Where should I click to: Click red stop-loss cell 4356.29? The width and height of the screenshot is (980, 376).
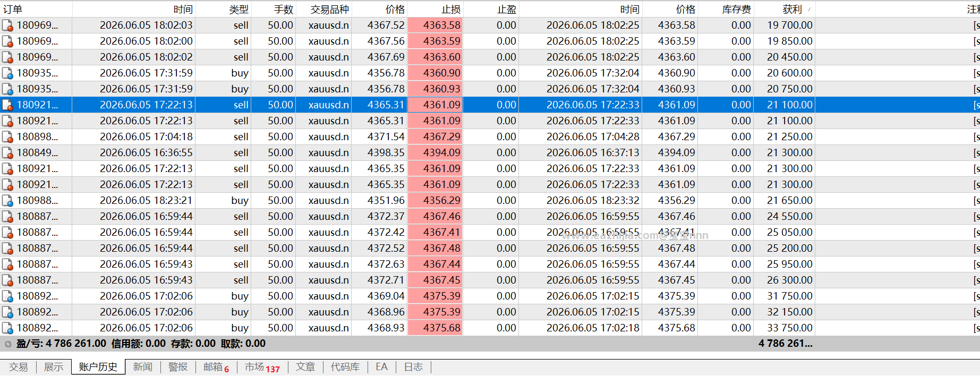[436, 200]
